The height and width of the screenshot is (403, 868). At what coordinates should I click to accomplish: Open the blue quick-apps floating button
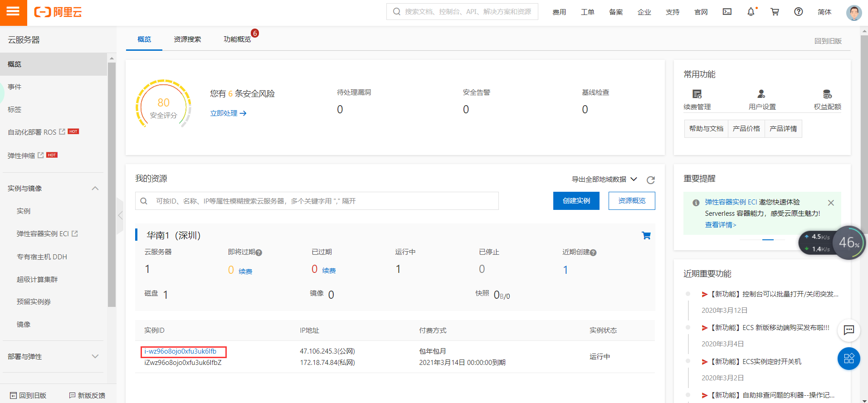[x=849, y=359]
